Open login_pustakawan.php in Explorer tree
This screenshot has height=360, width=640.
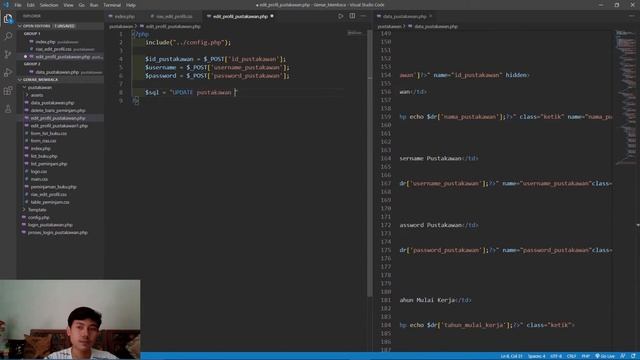(50, 225)
